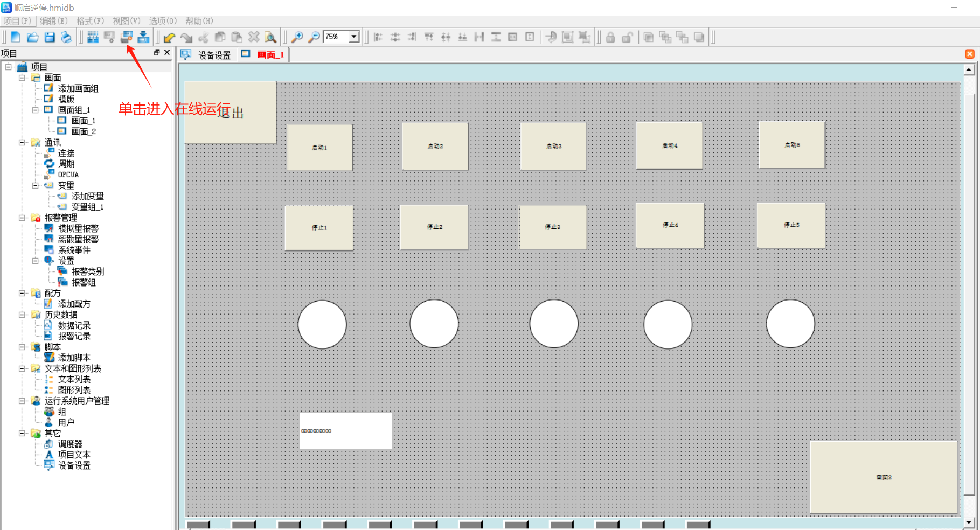The image size is (980, 530).
Task: Click the 停止3 button on canvas
Action: tap(552, 227)
